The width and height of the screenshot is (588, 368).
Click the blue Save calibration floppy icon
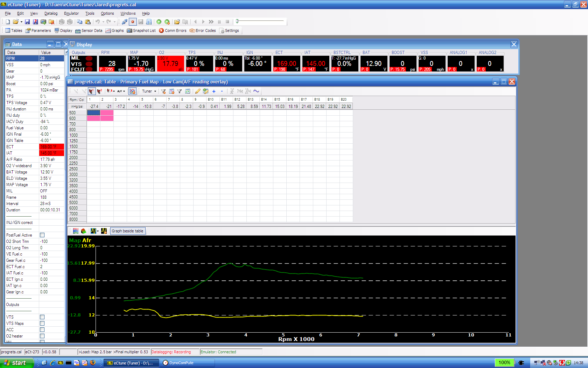27,22
